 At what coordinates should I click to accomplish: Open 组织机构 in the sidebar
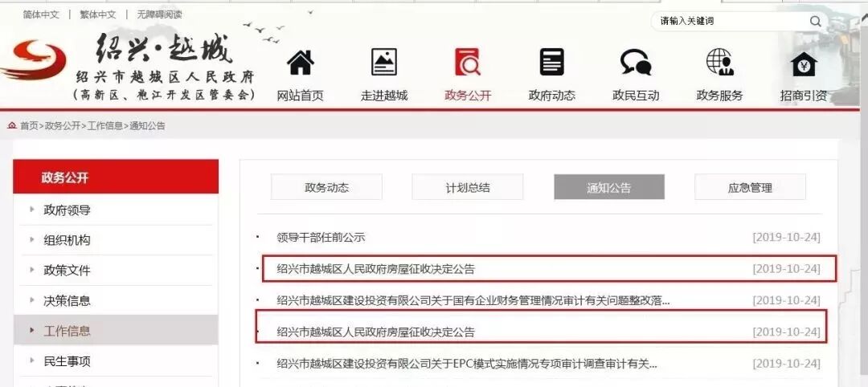coord(67,241)
